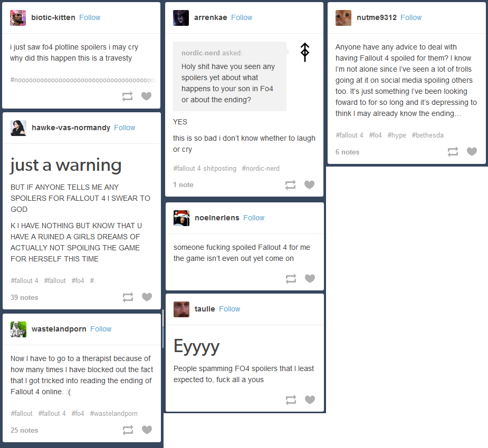The height and width of the screenshot is (448, 488).
Task: Reblog arrenkae's answer post
Action: click(290, 185)
